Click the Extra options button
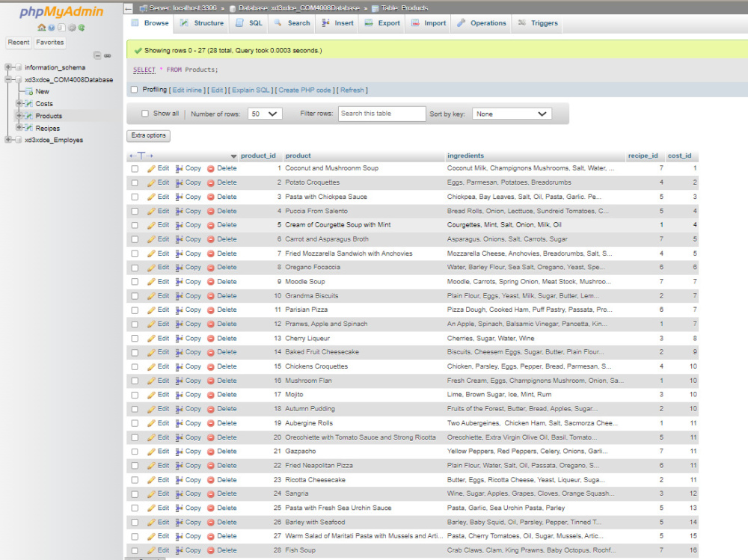 (x=148, y=135)
